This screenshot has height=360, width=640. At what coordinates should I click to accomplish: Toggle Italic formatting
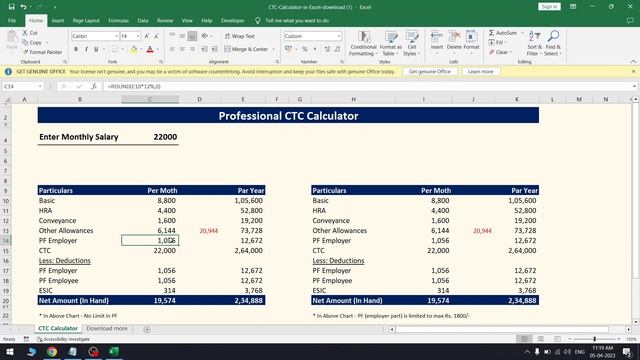86,49
